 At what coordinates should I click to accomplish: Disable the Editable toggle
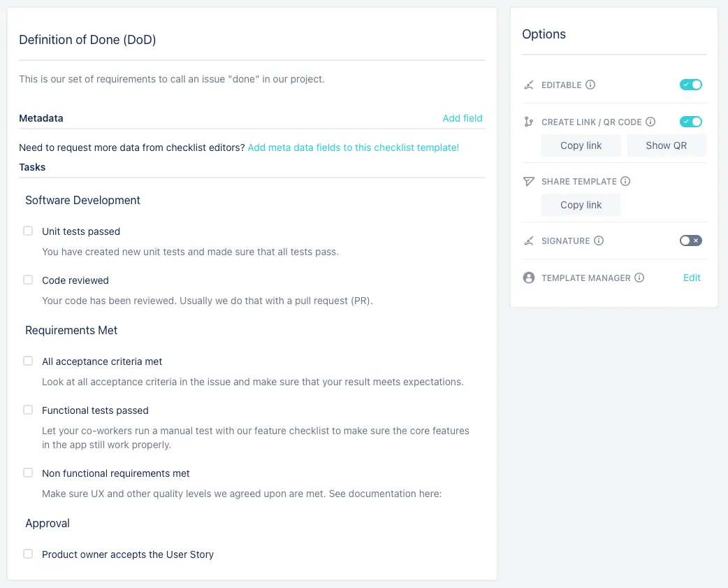coord(690,85)
